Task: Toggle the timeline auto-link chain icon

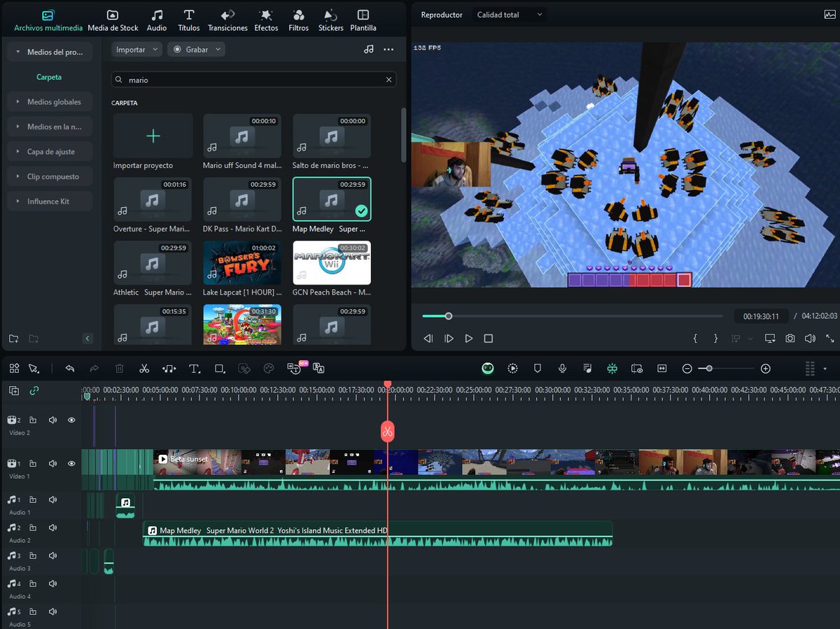Action: (34, 391)
